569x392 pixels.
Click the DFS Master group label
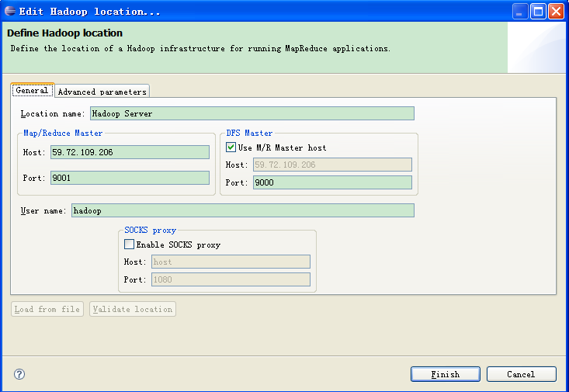(x=249, y=134)
